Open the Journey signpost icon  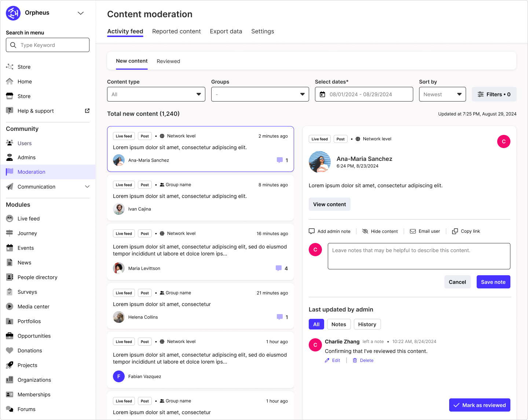[x=10, y=233]
